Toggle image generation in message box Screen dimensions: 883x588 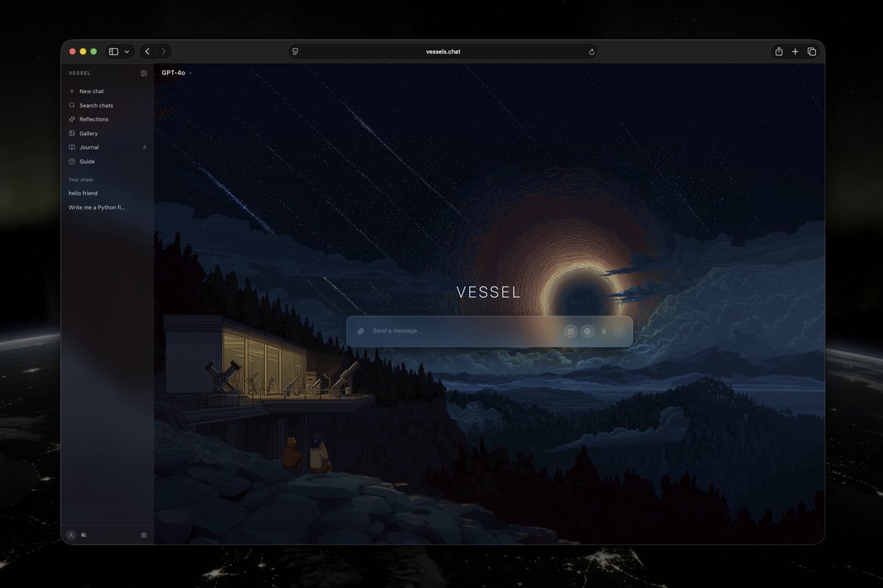[x=570, y=331]
